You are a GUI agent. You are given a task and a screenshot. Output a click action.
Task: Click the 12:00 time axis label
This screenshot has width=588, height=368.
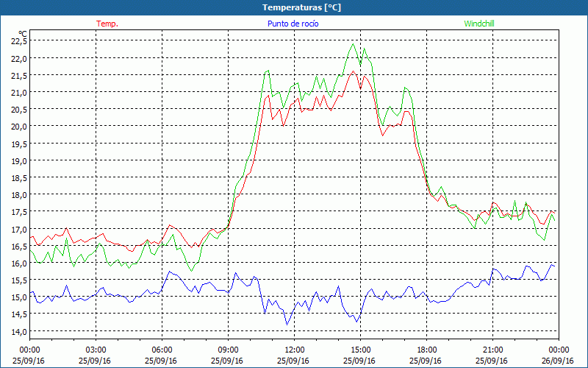295,350
